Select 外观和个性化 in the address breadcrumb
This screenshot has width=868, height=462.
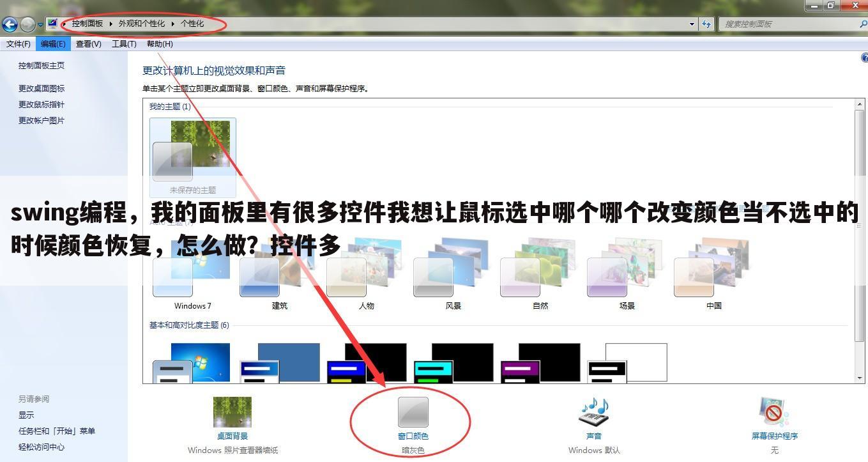141,24
